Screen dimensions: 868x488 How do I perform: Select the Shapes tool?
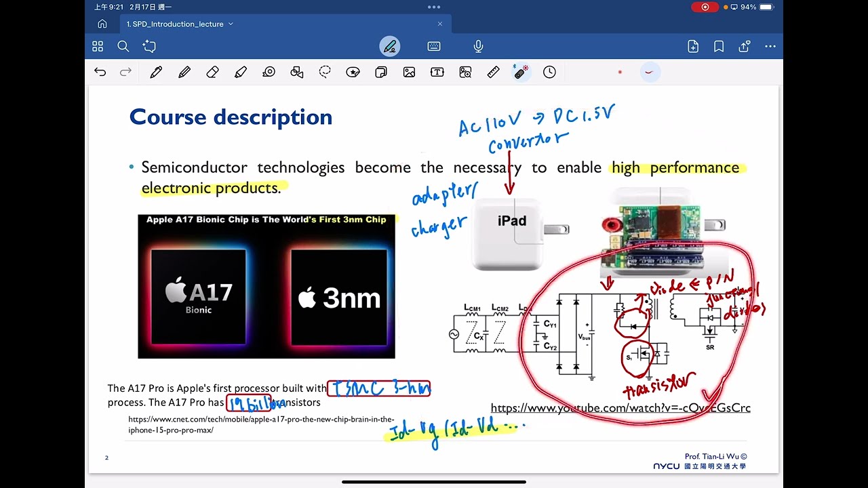click(x=296, y=72)
